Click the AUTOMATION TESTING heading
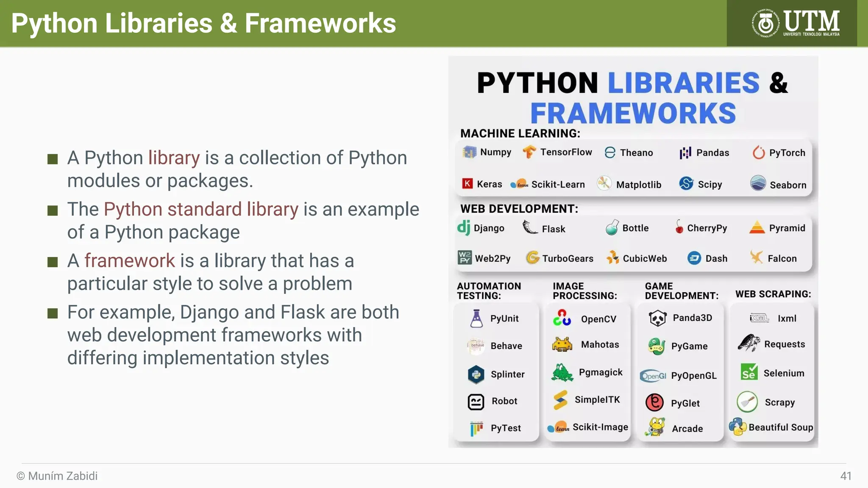The image size is (868, 488). click(x=489, y=291)
